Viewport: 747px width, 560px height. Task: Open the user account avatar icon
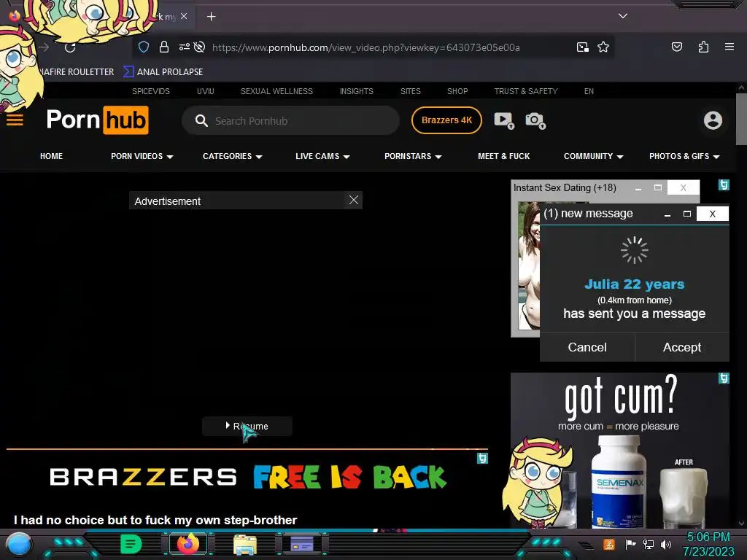(713, 120)
